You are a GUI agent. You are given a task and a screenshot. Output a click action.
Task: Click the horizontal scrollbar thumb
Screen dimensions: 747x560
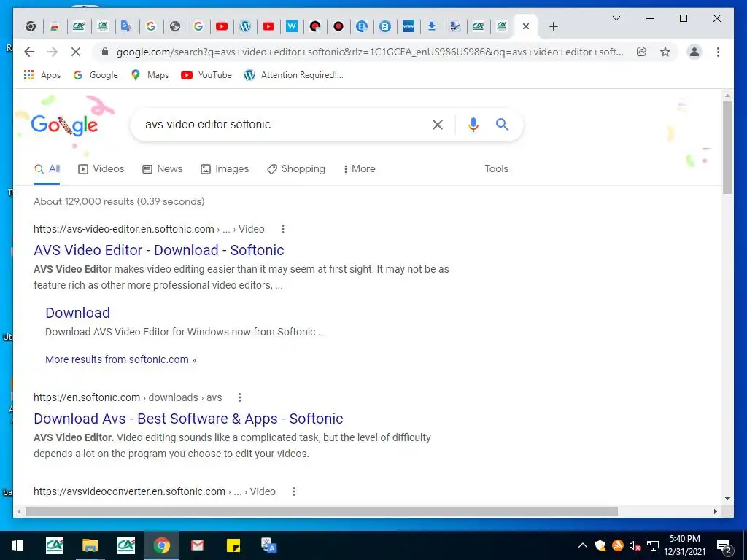pos(322,511)
